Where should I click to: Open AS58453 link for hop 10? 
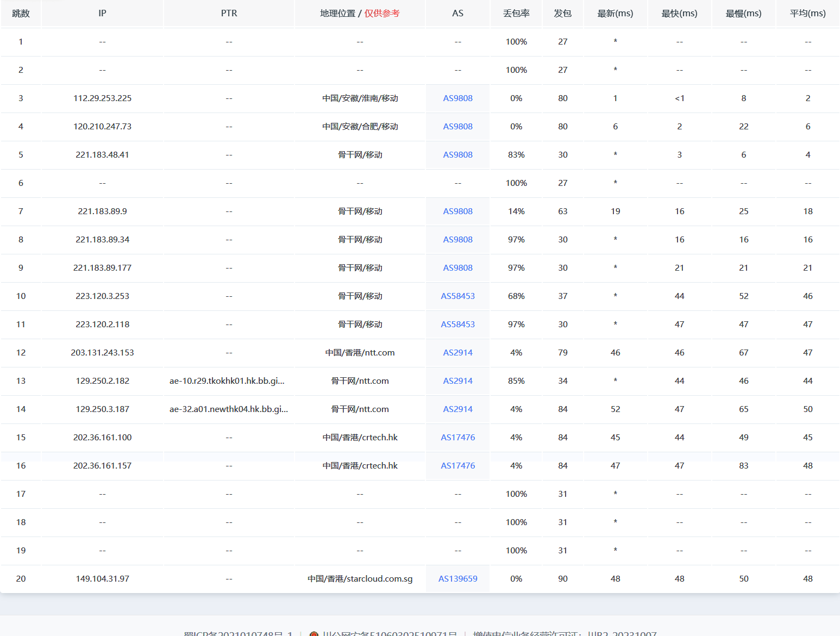point(457,296)
